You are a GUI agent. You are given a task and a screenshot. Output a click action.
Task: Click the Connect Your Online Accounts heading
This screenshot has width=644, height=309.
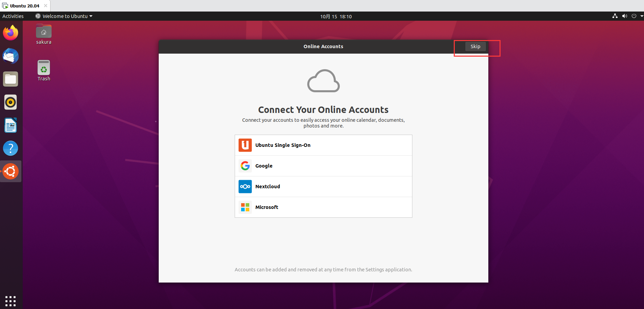323,110
